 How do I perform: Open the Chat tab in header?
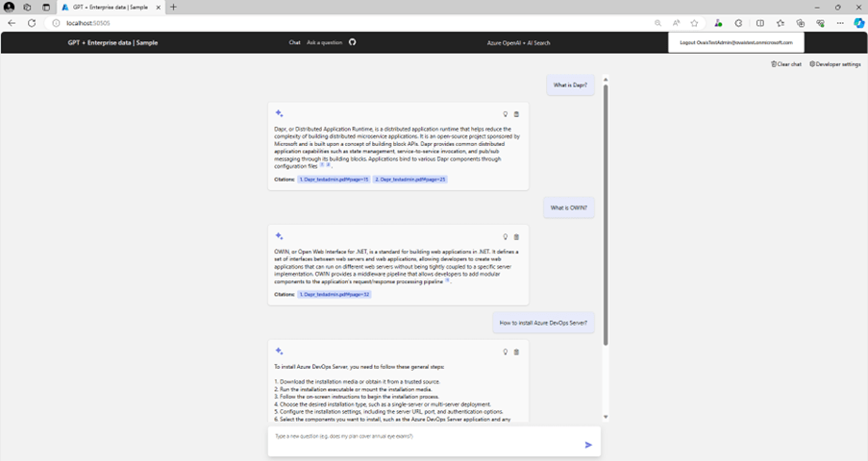[294, 42]
